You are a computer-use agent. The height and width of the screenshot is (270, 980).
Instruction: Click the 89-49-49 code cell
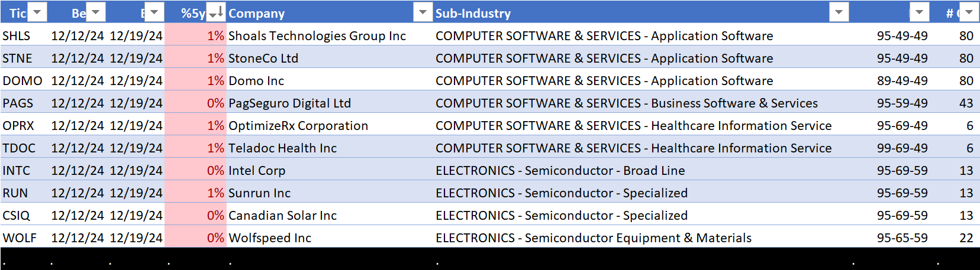(x=902, y=80)
